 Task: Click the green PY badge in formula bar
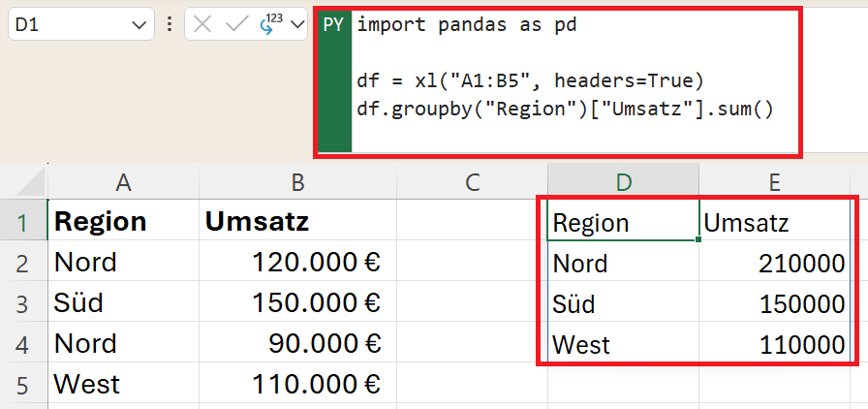[333, 26]
